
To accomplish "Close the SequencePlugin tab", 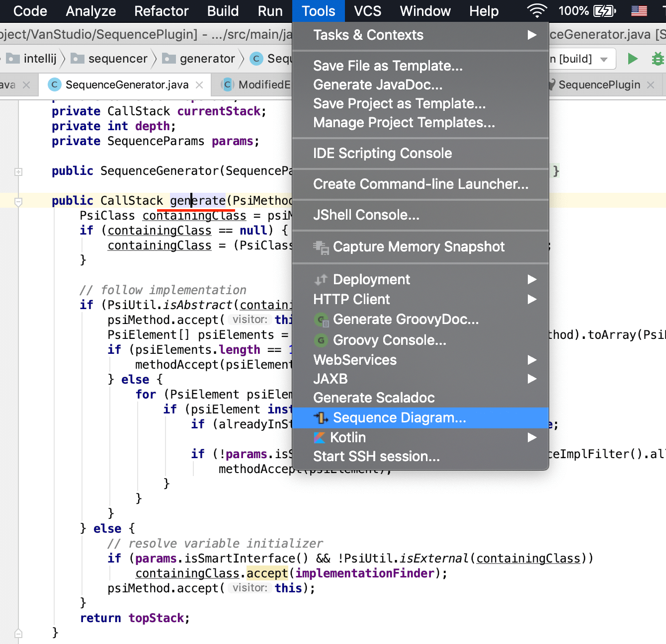I will point(651,85).
